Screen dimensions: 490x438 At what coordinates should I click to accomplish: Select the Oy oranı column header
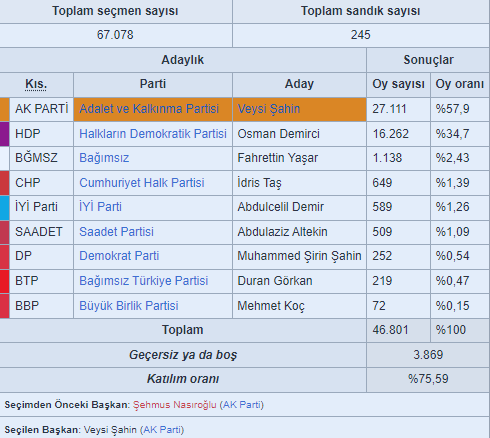(460, 84)
